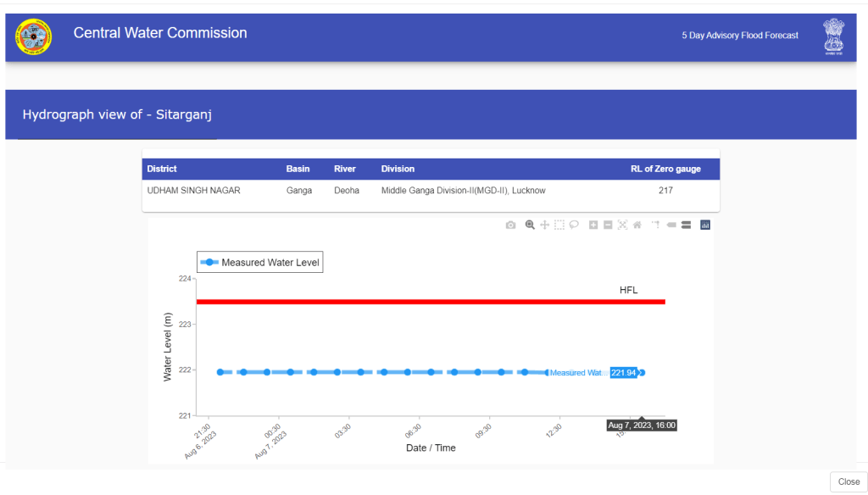Click the Autoscale chart icon
The width and height of the screenshot is (868, 495).
click(622, 225)
